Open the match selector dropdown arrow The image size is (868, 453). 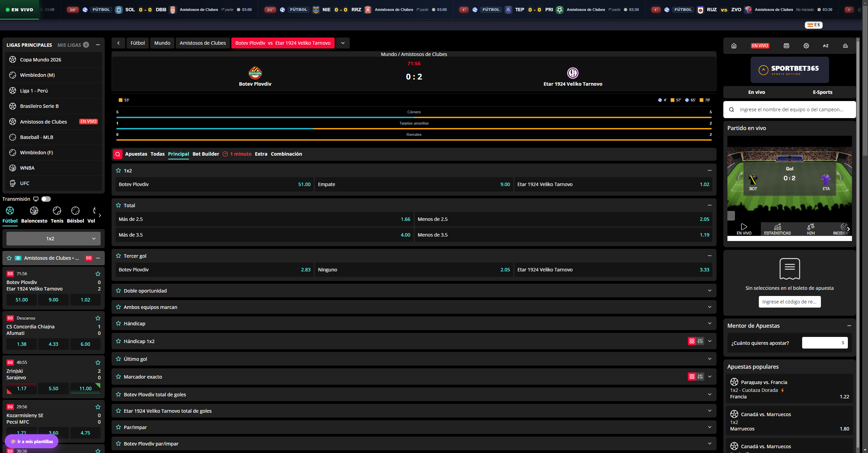pos(343,43)
